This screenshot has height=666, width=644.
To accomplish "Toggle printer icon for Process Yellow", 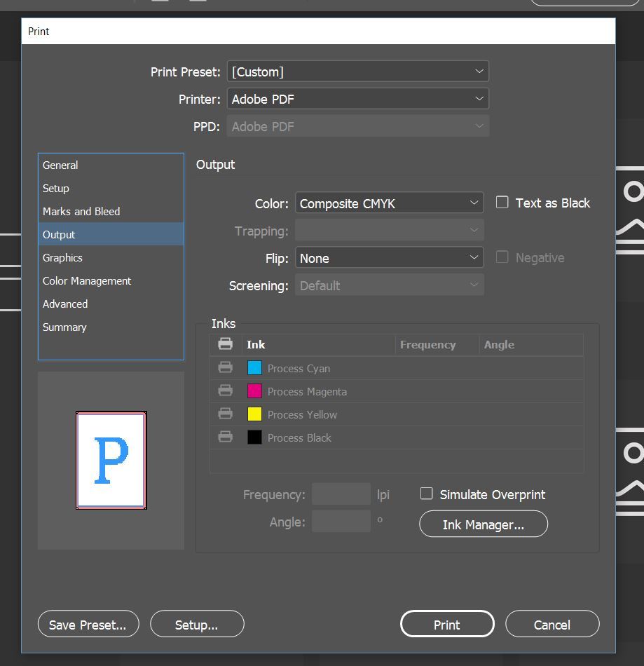I will pyautogui.click(x=225, y=414).
